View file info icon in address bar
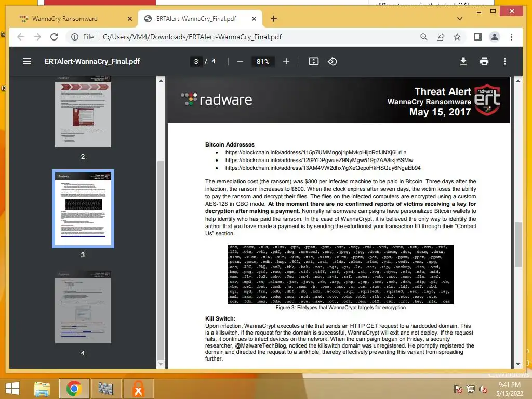This screenshot has width=532, height=399. click(75, 37)
